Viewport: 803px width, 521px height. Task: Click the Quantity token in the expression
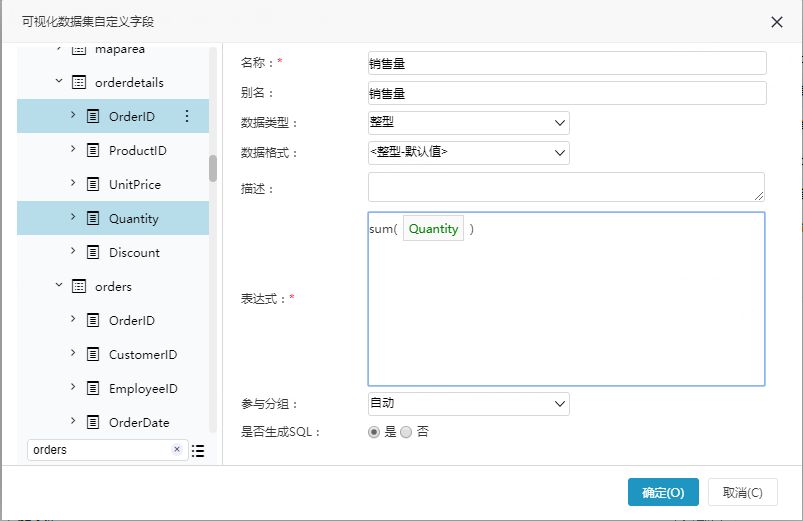(433, 228)
